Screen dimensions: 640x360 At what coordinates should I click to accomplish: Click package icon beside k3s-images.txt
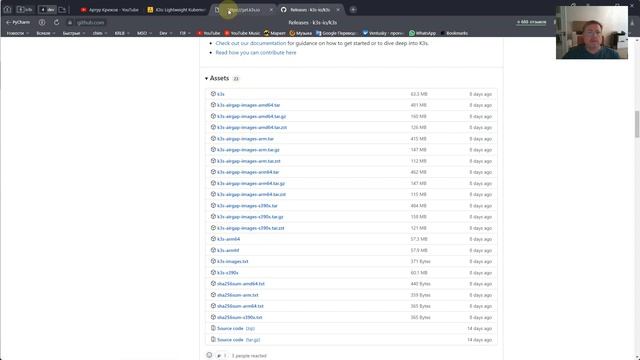(213, 261)
